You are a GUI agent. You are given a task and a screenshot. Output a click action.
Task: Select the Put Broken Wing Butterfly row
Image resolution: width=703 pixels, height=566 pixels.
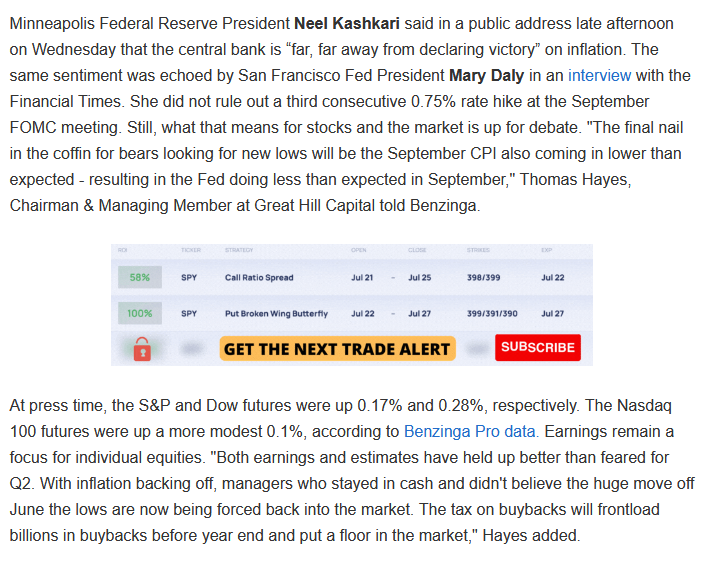click(352, 313)
